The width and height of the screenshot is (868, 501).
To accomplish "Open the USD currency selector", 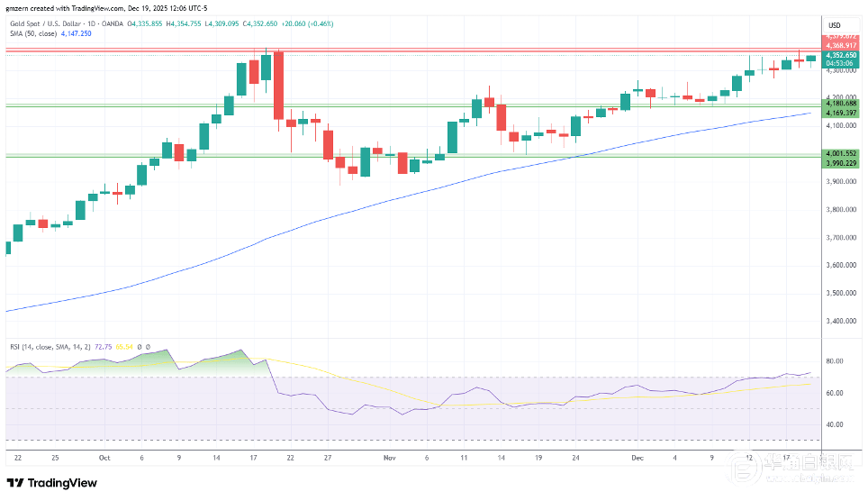I will point(834,25).
